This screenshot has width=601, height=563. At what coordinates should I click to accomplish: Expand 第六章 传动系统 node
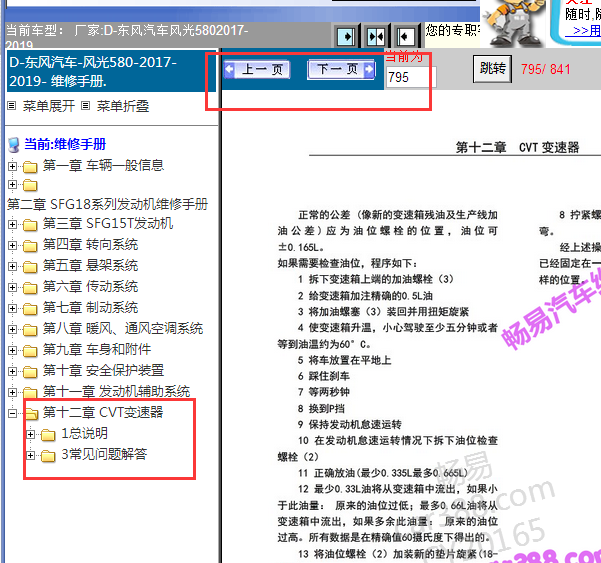12,287
